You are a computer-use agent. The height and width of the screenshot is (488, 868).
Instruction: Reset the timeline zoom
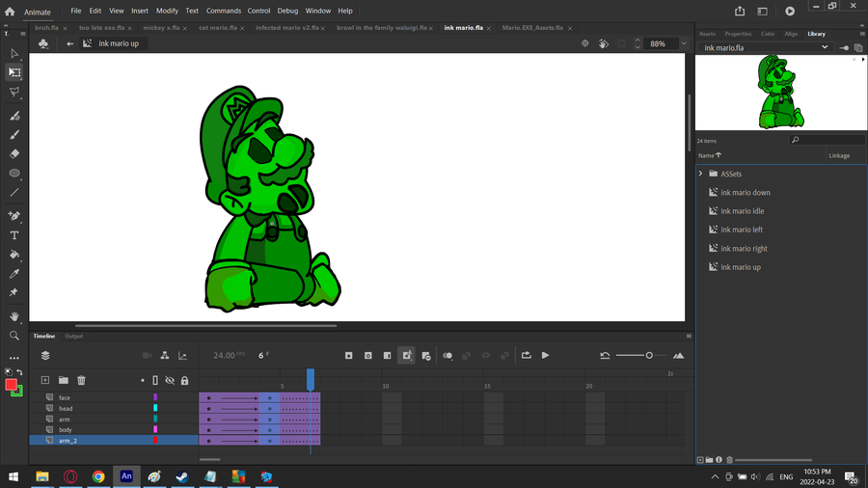click(x=605, y=355)
